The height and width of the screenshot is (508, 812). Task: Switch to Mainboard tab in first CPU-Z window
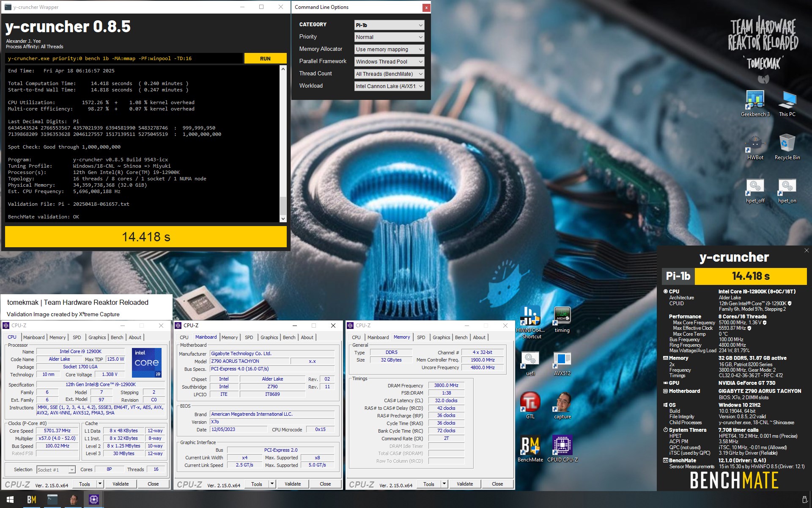click(34, 337)
